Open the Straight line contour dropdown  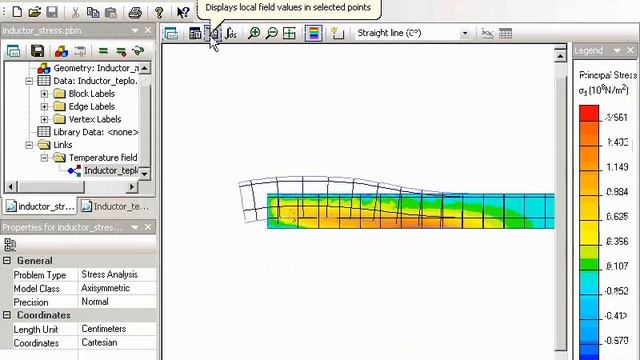tap(464, 33)
